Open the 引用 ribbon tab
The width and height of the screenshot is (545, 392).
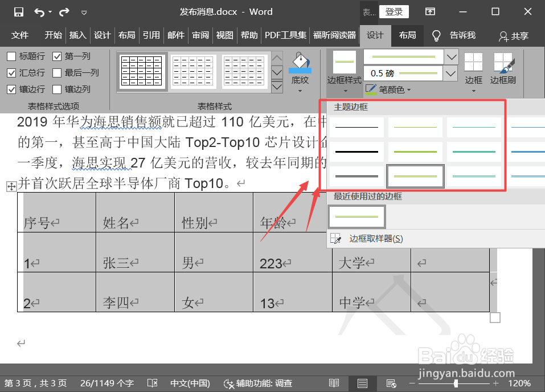tap(151, 35)
